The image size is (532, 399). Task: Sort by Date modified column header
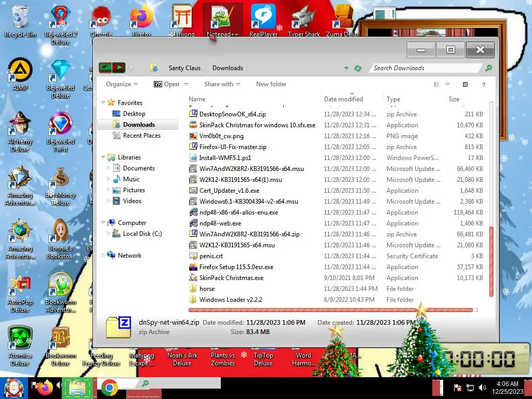coord(352,99)
